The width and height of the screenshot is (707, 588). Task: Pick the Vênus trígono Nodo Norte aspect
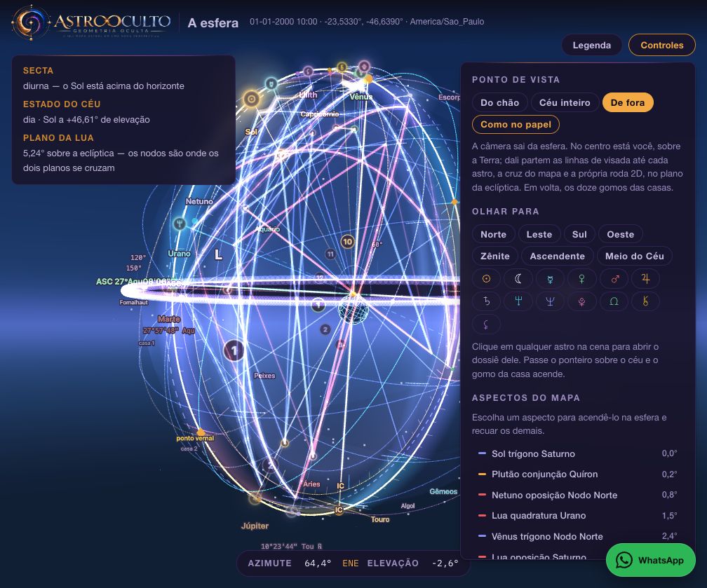(578, 536)
